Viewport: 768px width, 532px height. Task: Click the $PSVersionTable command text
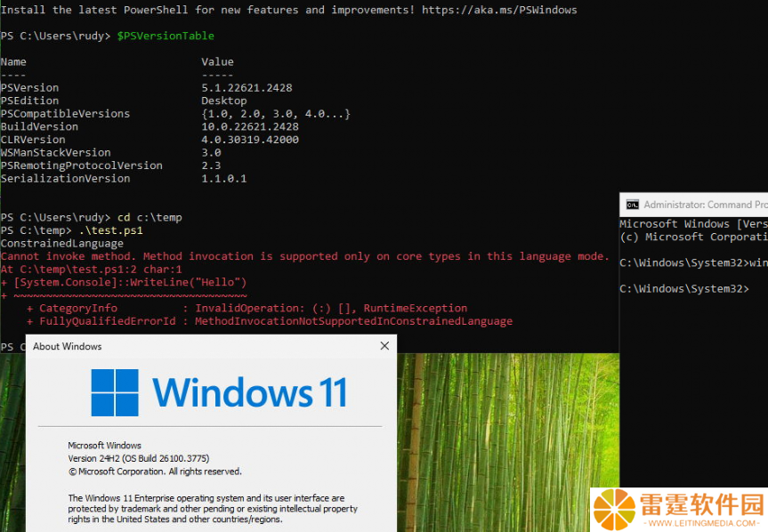coord(166,36)
